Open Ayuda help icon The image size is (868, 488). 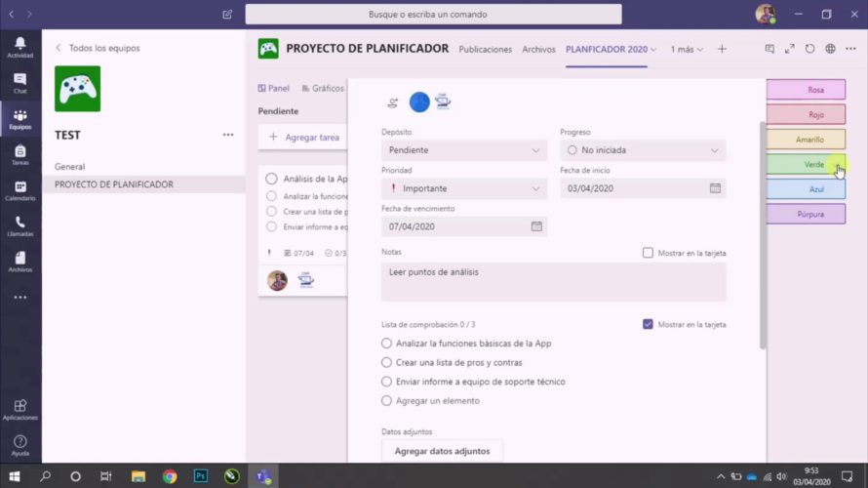(20, 445)
